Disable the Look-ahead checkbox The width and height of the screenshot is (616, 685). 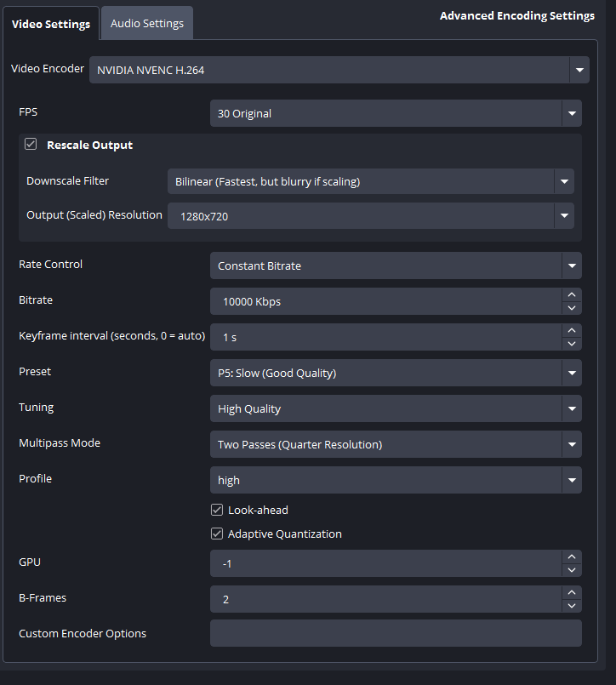217,511
